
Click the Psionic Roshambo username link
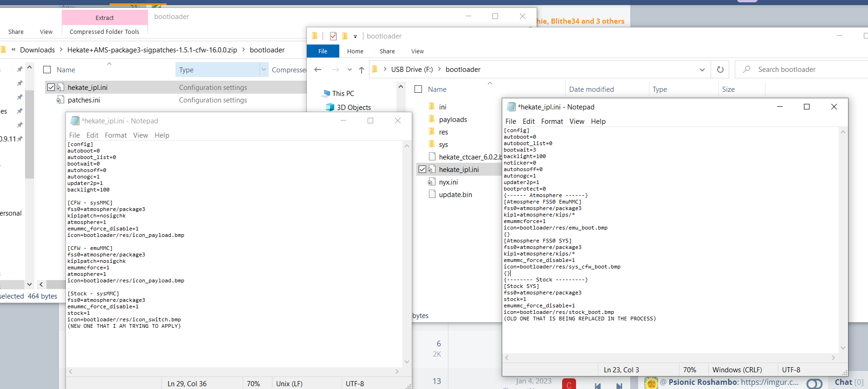coord(703,382)
